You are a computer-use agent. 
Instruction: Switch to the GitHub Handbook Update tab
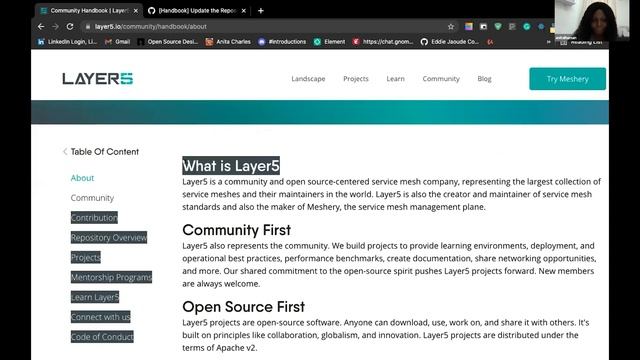pos(197,11)
